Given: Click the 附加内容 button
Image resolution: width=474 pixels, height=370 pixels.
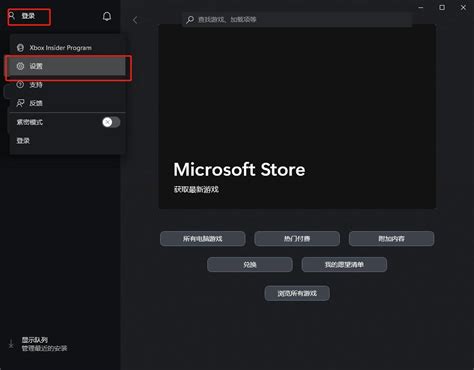Looking at the screenshot, I should click(391, 239).
